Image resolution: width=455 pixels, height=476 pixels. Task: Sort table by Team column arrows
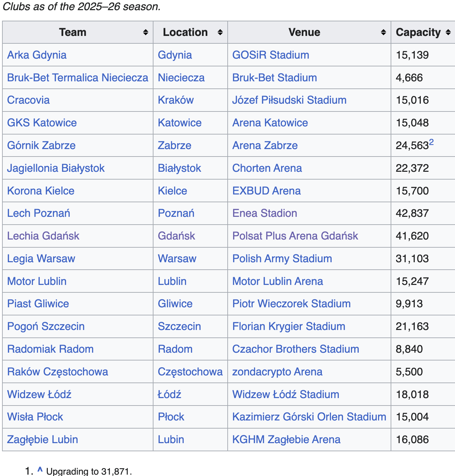pyautogui.click(x=145, y=32)
